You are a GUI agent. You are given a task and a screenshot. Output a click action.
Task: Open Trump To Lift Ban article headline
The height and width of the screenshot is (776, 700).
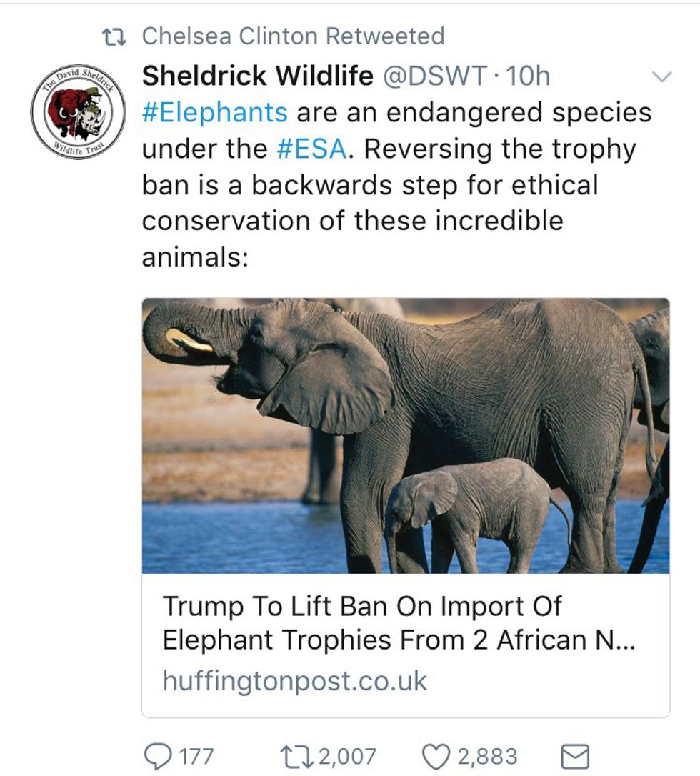399,623
